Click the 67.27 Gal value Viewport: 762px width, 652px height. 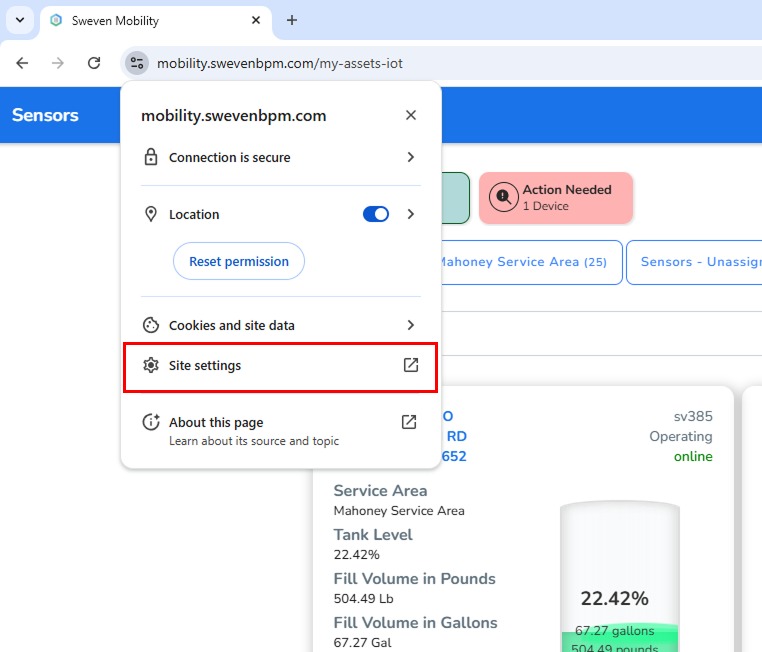click(362, 642)
